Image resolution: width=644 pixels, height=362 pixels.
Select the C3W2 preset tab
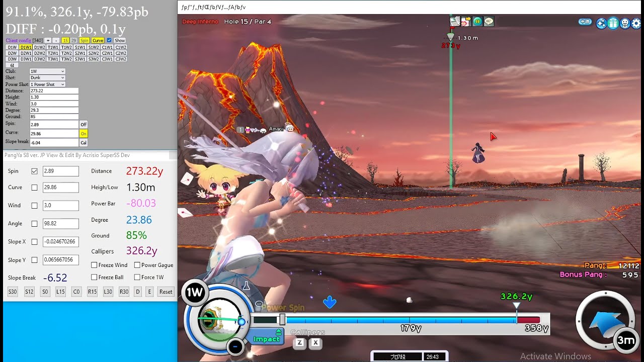point(121,59)
